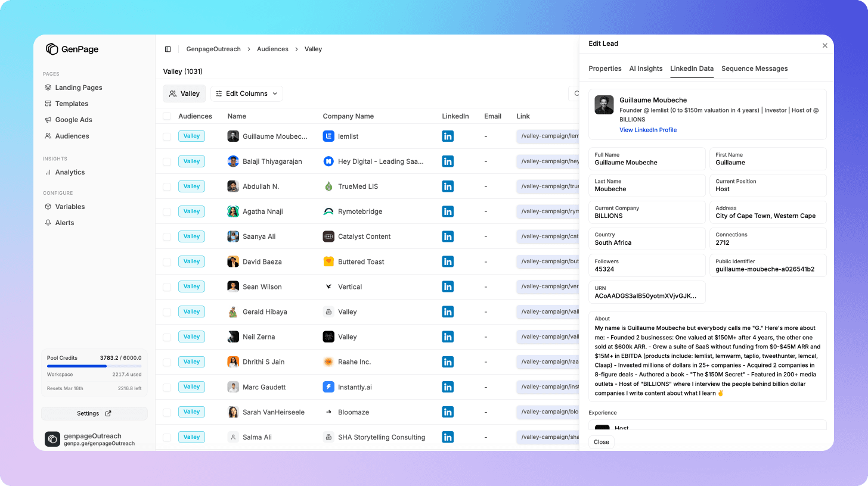Click the View LinkedIn Profile link
The height and width of the screenshot is (486, 868).
click(648, 130)
